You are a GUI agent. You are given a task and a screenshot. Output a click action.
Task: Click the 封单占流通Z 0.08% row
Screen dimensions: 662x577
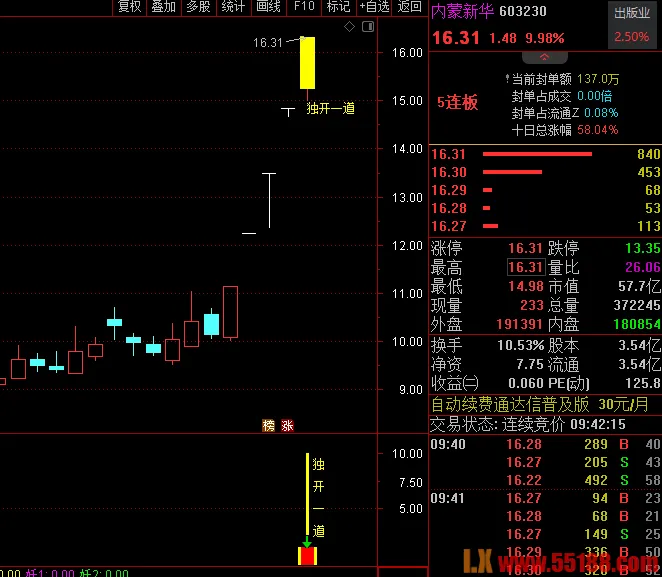pos(565,113)
